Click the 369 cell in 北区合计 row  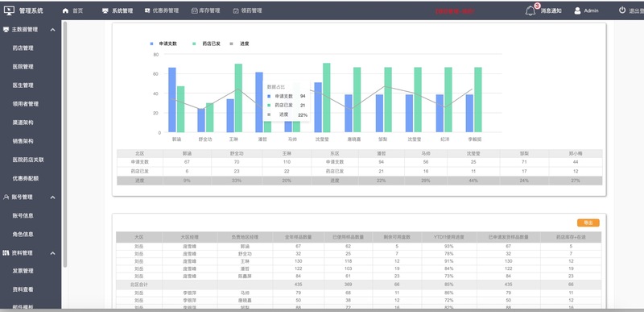pyautogui.click(x=348, y=285)
